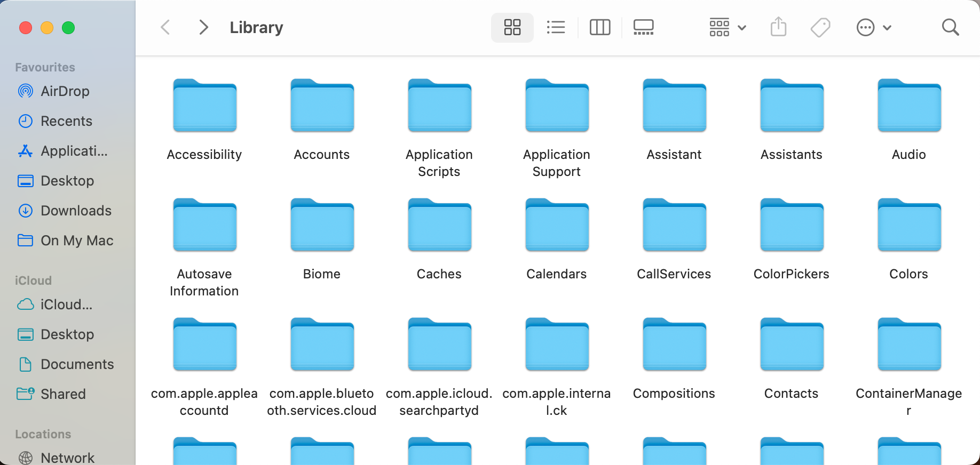Select the Accessibility folder
This screenshot has height=465, width=980.
click(x=204, y=106)
